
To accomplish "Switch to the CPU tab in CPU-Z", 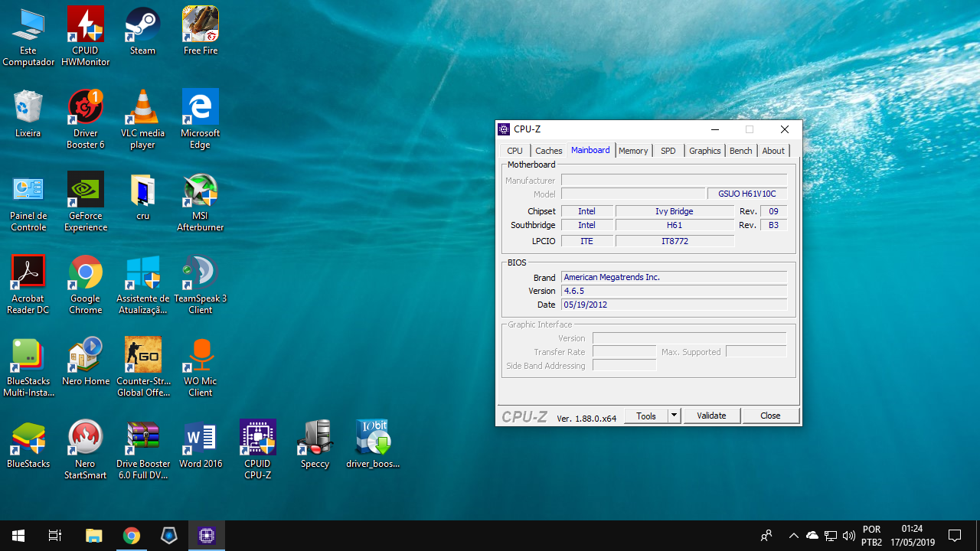I will tap(514, 151).
